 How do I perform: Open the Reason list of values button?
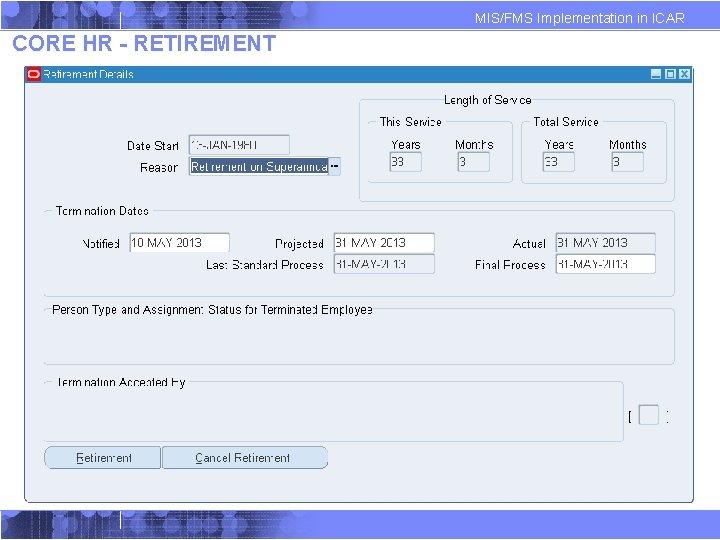(x=334, y=166)
